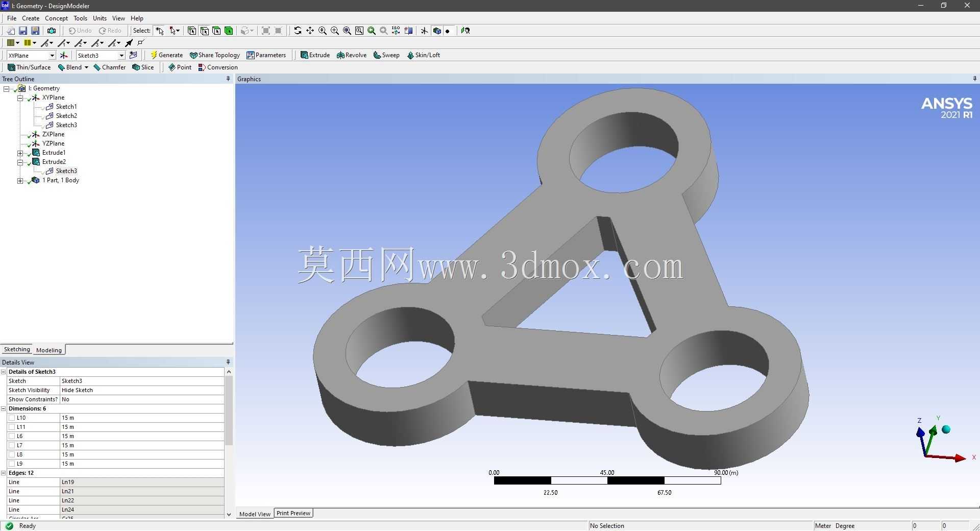This screenshot has height=531, width=980.
Task: Open the Concept menu
Action: (56, 18)
